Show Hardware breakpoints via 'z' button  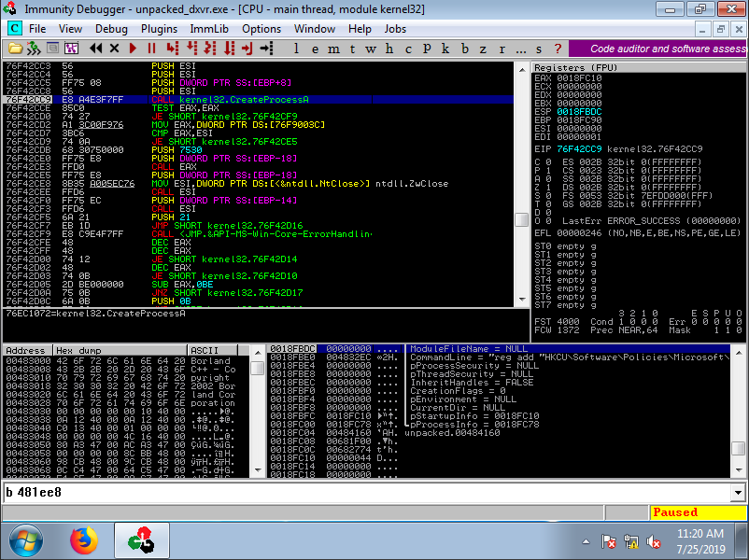tap(484, 49)
